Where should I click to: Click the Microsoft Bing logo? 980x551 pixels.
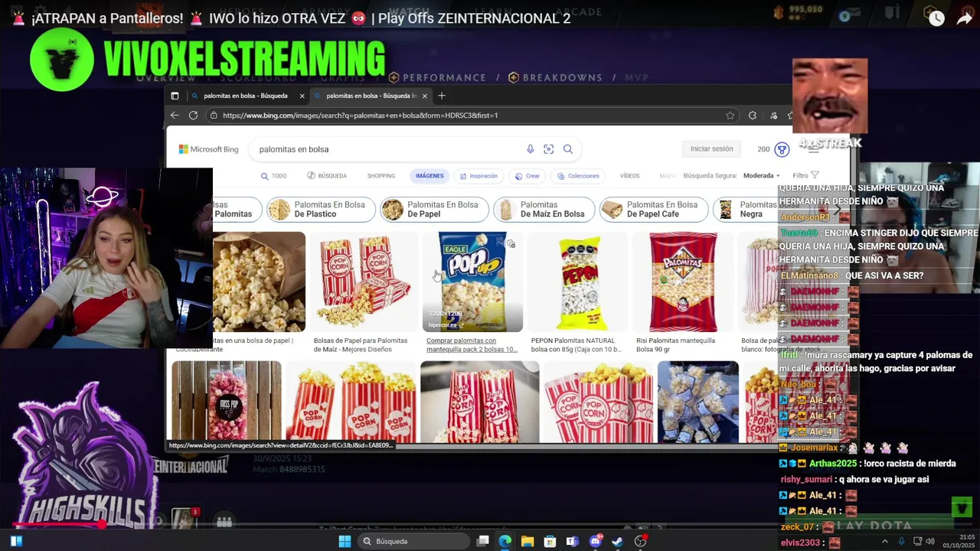click(208, 149)
